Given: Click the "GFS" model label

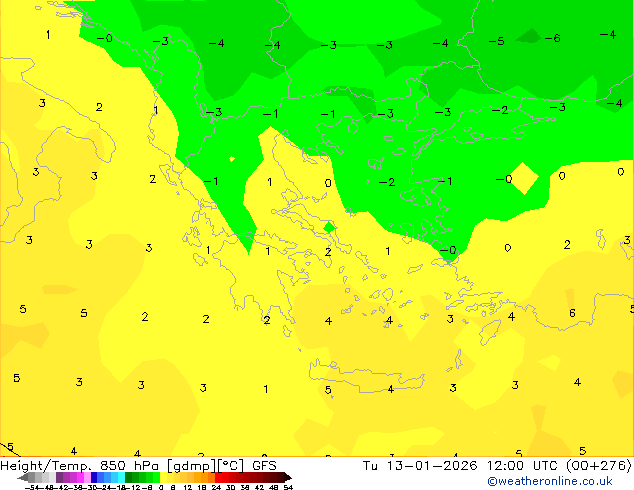Looking at the screenshot, I should (x=264, y=466).
